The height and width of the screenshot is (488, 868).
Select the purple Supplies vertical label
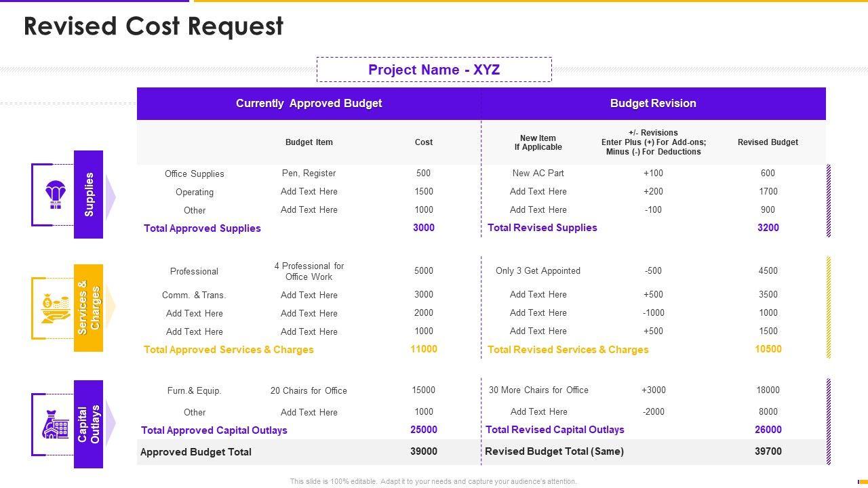(x=89, y=195)
